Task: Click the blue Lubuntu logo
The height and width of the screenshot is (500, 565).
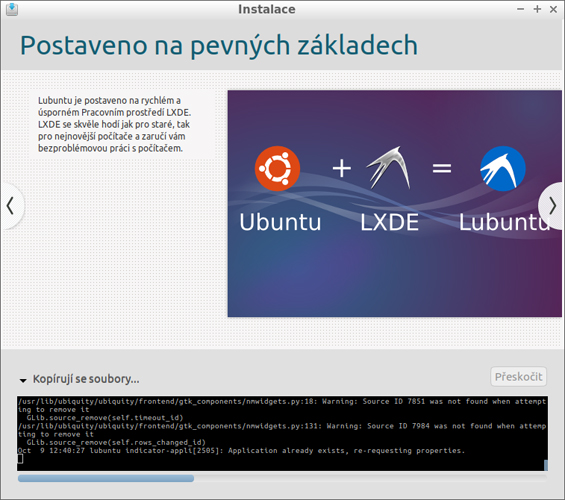Action: click(x=503, y=168)
